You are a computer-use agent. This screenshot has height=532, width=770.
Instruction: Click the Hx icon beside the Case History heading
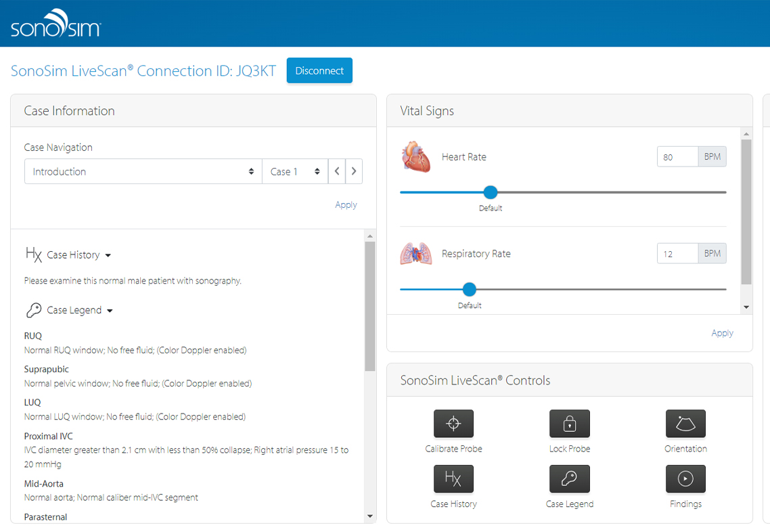(x=33, y=254)
